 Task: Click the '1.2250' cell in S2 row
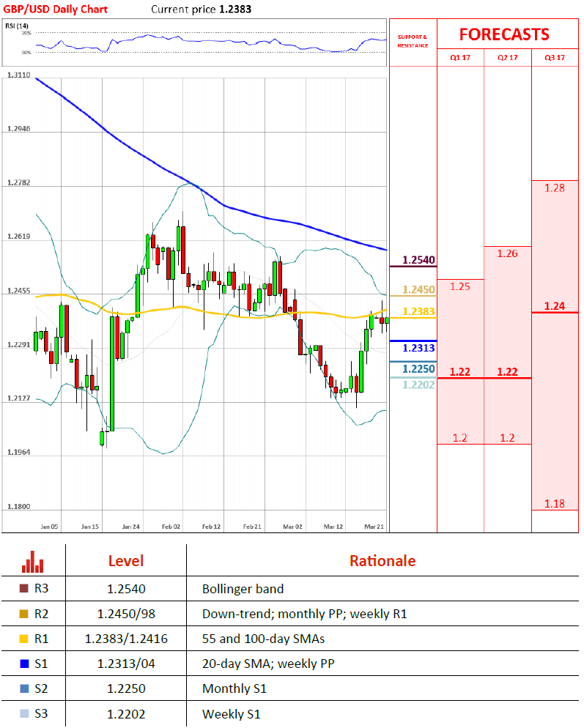click(126, 689)
